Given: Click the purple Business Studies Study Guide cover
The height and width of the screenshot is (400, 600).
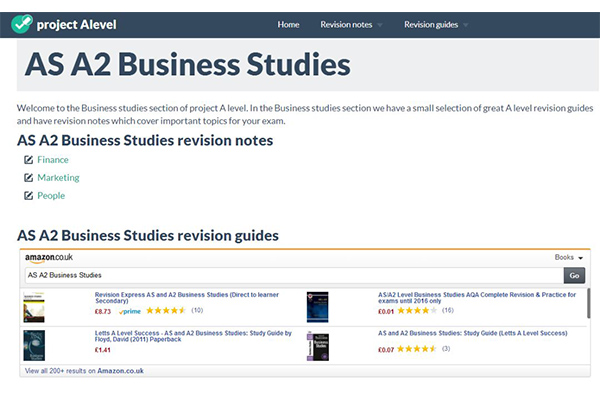Looking at the screenshot, I should (x=318, y=346).
